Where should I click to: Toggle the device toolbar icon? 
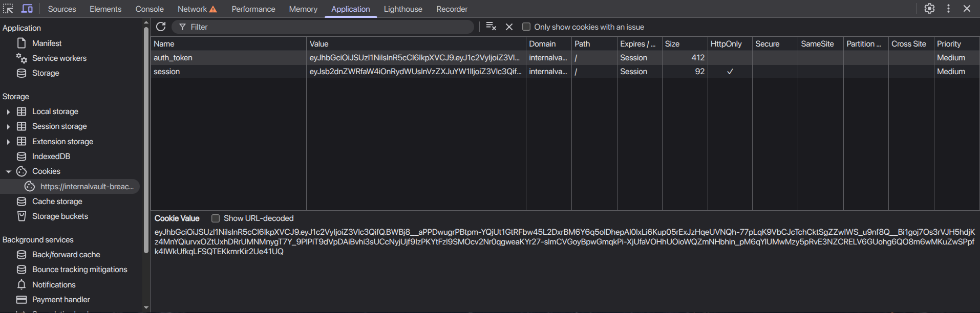point(27,9)
